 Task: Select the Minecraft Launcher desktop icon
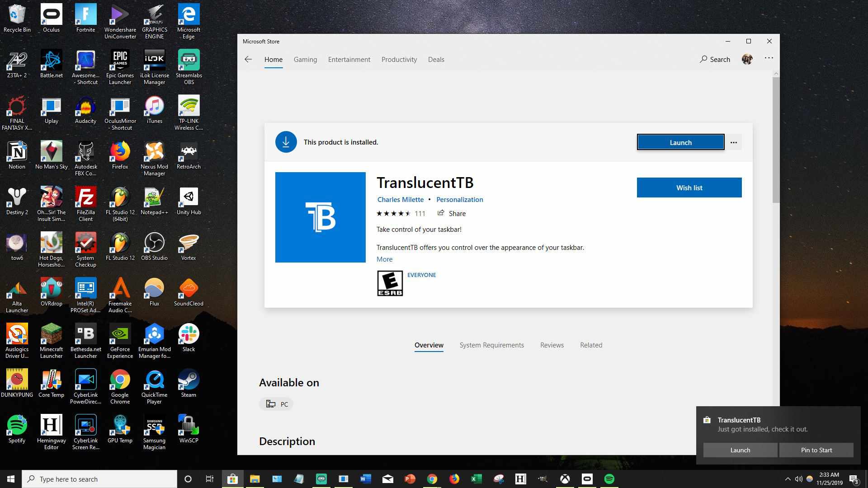(51, 341)
